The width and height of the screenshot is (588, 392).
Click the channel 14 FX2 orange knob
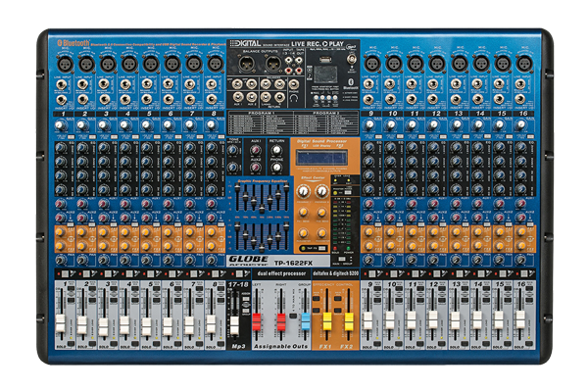click(478, 246)
